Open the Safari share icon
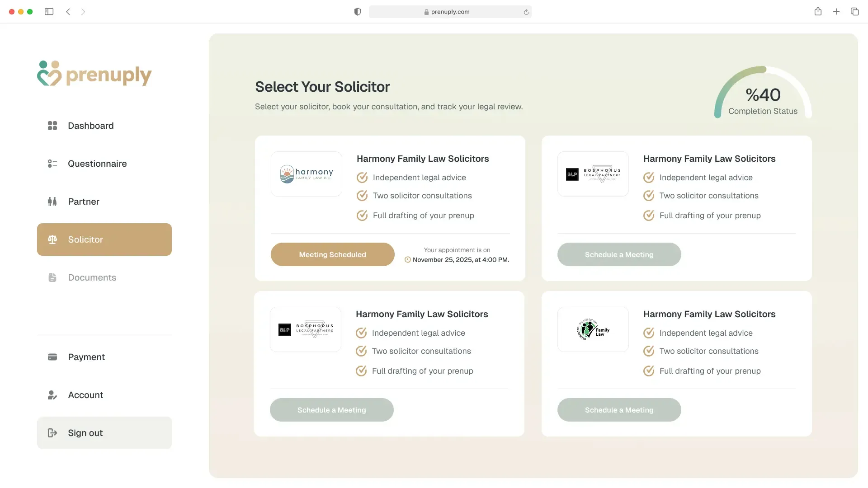Screen dimensions: 868x488 click(818, 11)
